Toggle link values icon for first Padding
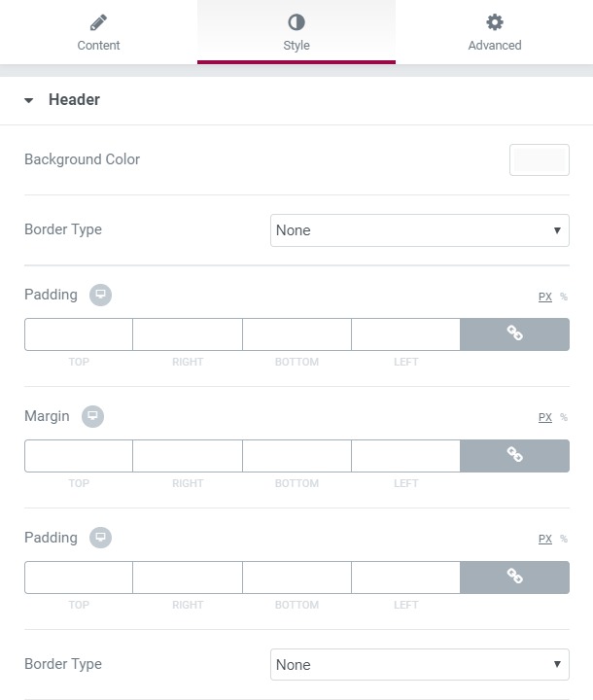The image size is (593, 700). click(514, 333)
